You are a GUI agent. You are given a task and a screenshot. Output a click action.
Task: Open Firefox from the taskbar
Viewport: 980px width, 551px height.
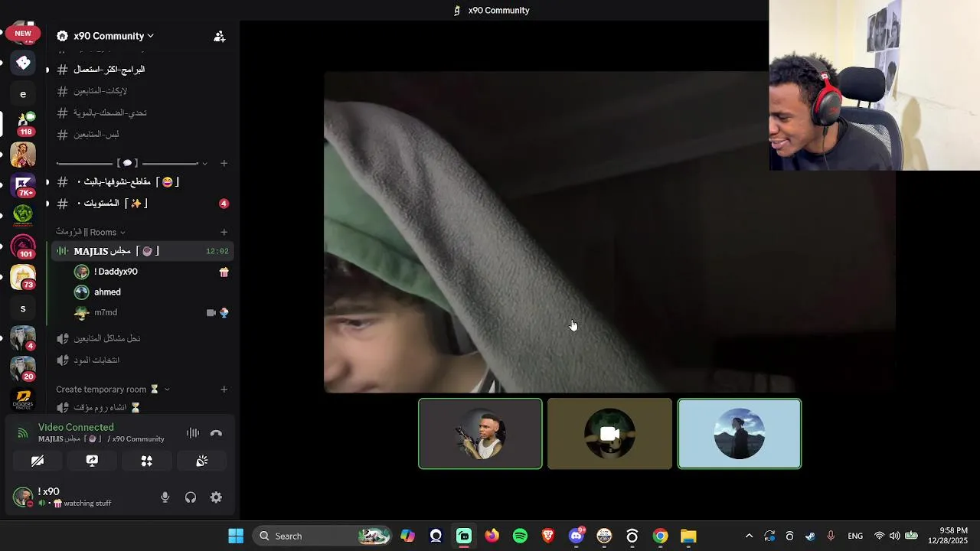click(492, 536)
